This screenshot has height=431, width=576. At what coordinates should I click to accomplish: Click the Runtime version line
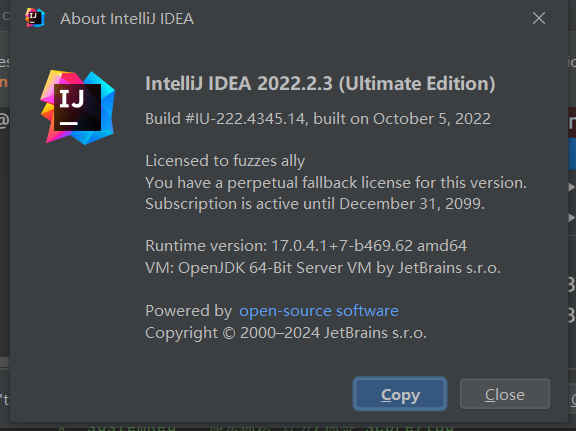coord(306,246)
